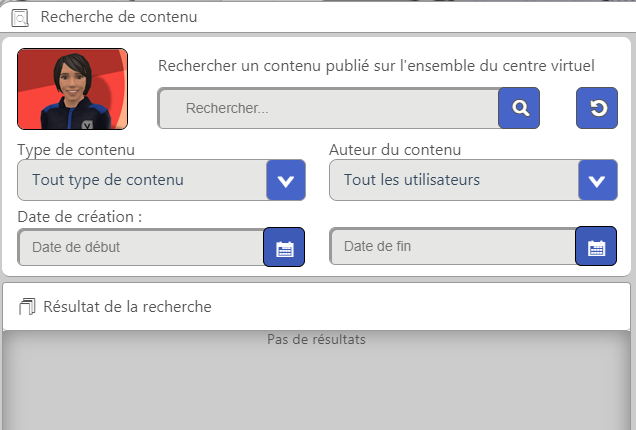Click the Type de contenu label

pos(76,150)
